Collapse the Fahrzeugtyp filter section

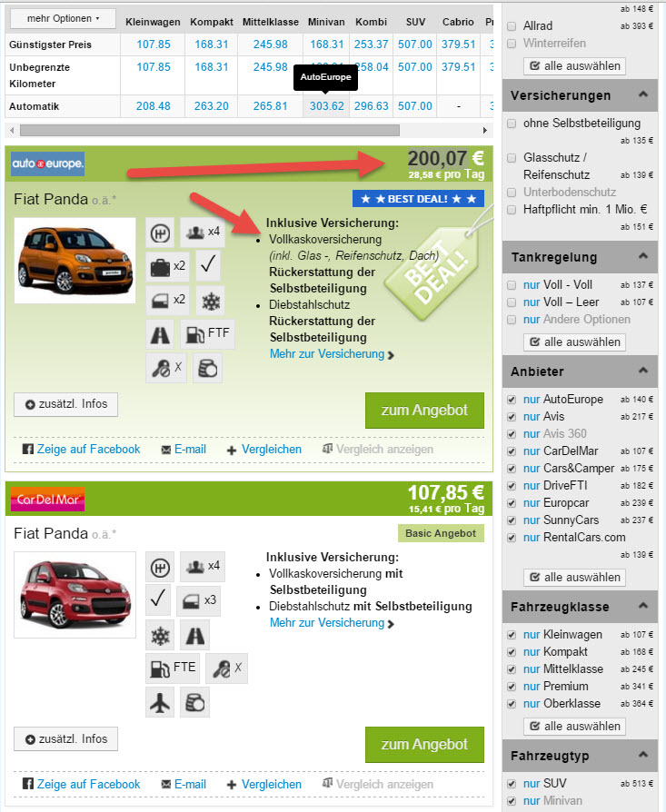643,755
